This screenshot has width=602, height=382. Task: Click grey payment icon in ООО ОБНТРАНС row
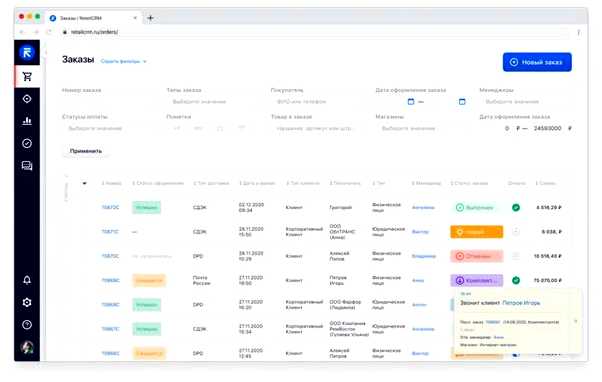[x=516, y=232]
